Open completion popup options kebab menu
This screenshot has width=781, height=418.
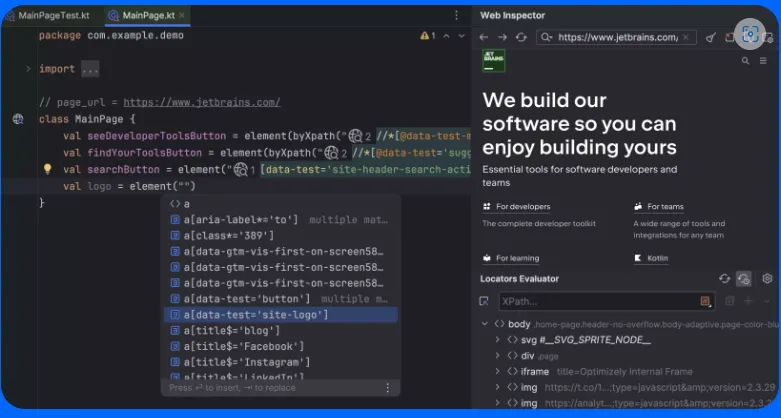click(388, 388)
